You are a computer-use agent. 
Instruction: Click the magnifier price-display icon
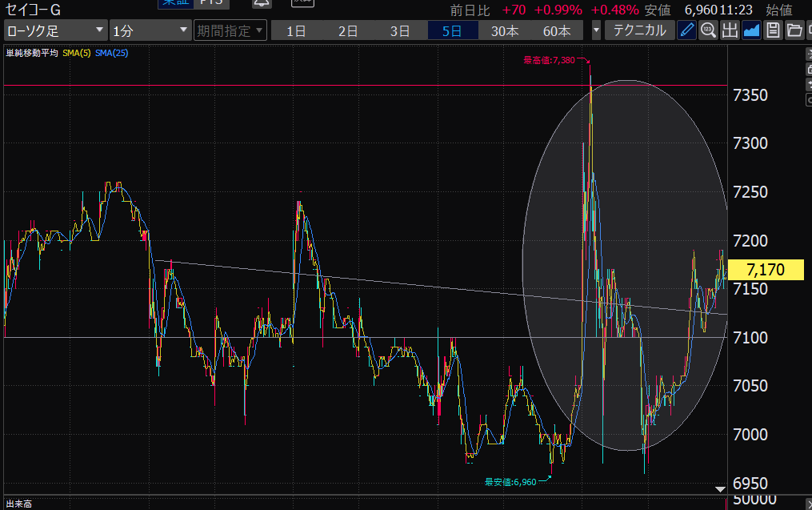pyautogui.click(x=708, y=31)
